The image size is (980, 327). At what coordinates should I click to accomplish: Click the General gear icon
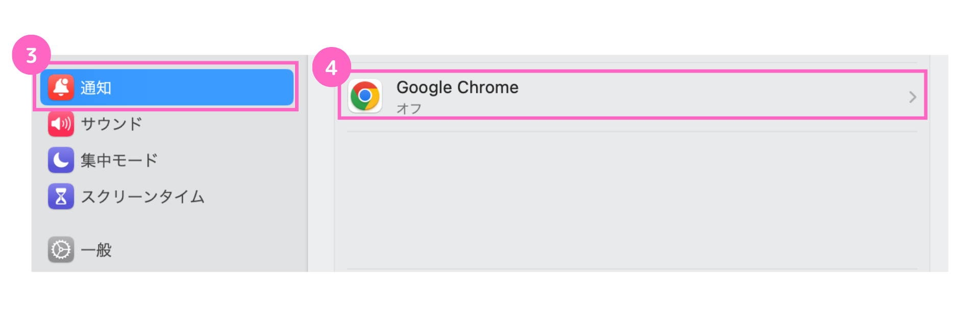[x=61, y=250]
